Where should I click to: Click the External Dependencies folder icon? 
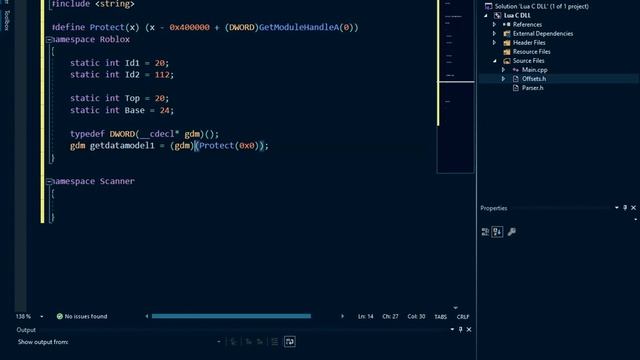coord(507,33)
